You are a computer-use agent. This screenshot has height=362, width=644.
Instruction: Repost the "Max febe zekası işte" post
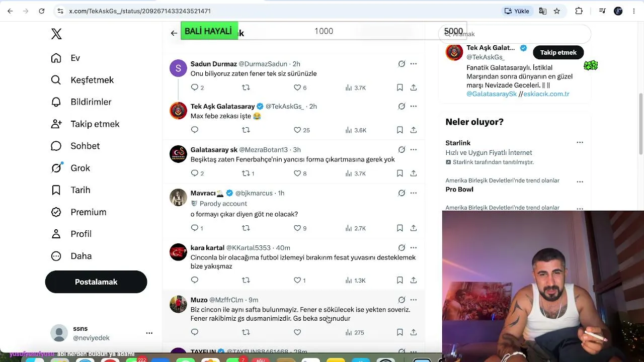pyautogui.click(x=246, y=130)
